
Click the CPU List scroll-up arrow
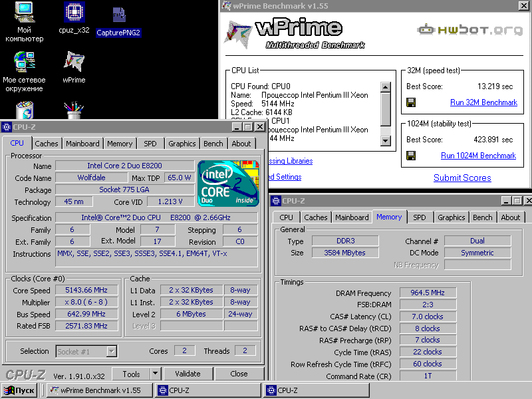point(386,87)
